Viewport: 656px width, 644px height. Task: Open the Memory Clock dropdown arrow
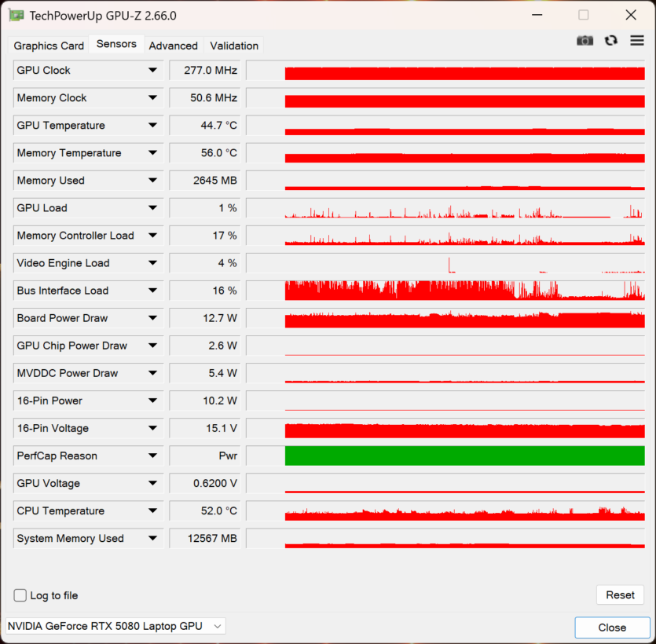point(152,98)
